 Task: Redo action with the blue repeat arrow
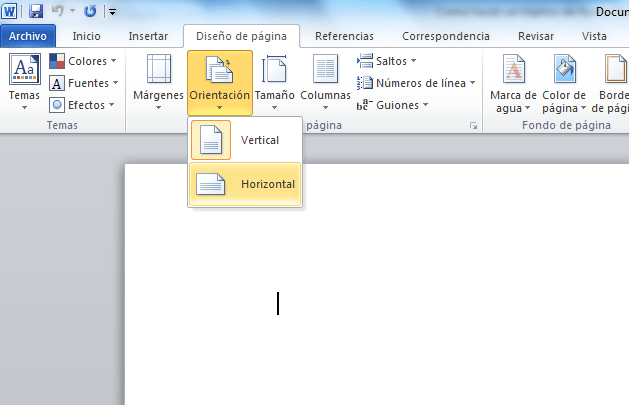point(90,11)
